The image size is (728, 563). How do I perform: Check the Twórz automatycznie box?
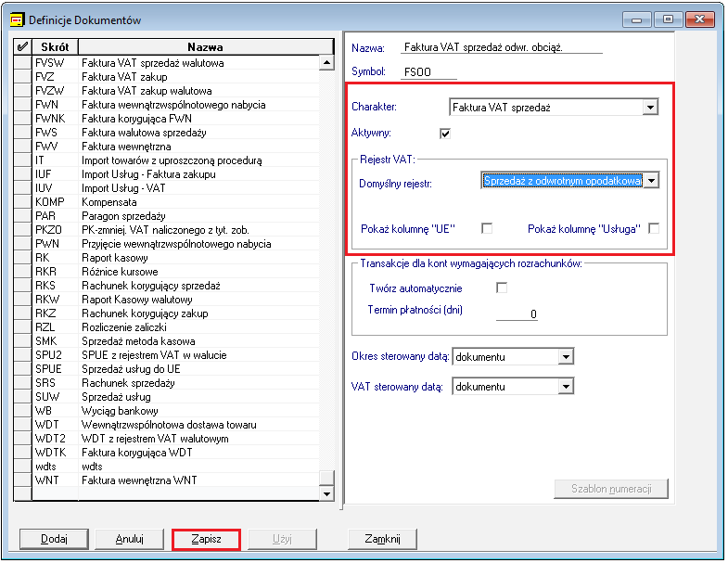click(x=502, y=288)
